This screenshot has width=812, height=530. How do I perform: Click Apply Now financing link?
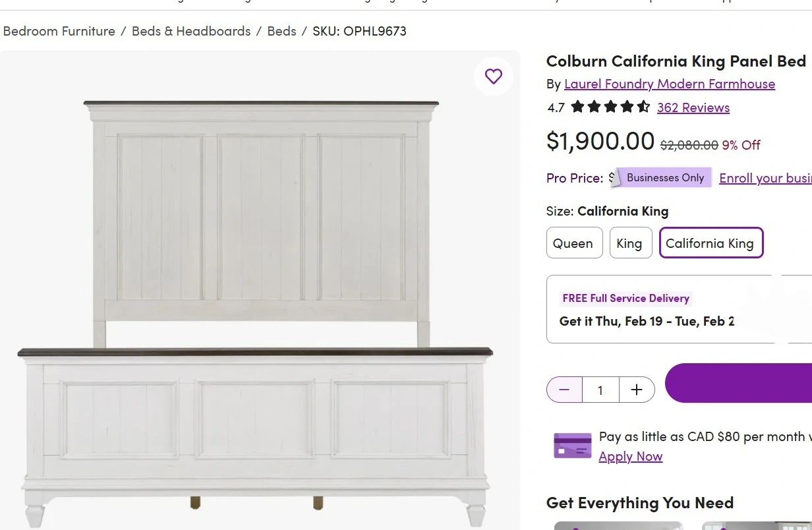(630, 456)
